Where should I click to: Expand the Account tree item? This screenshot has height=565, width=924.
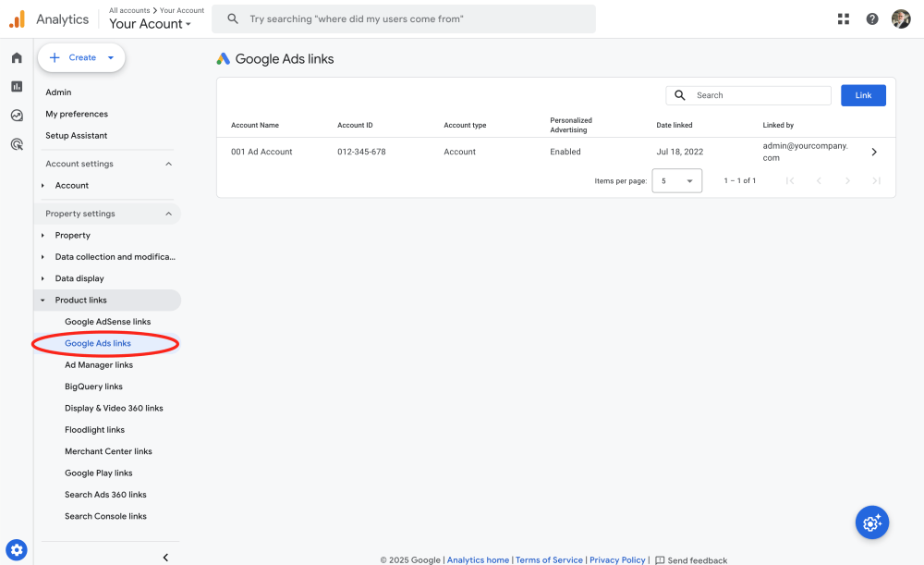click(x=43, y=185)
